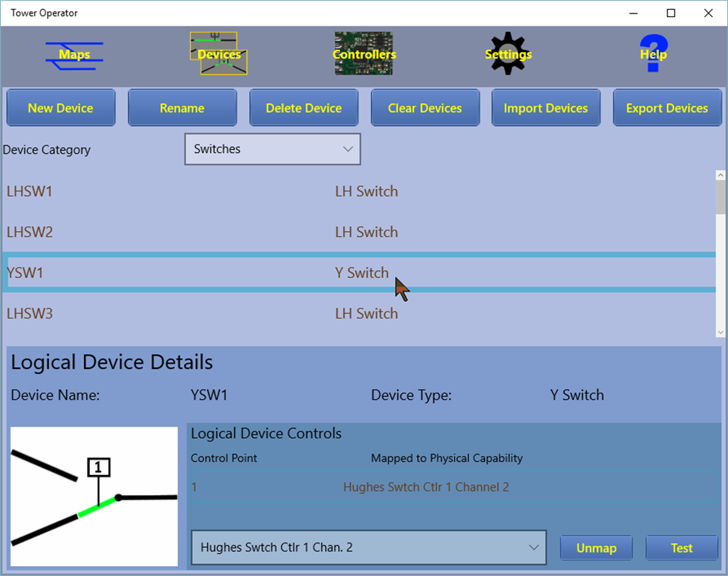Minimize the Tower Operator window

(x=633, y=13)
